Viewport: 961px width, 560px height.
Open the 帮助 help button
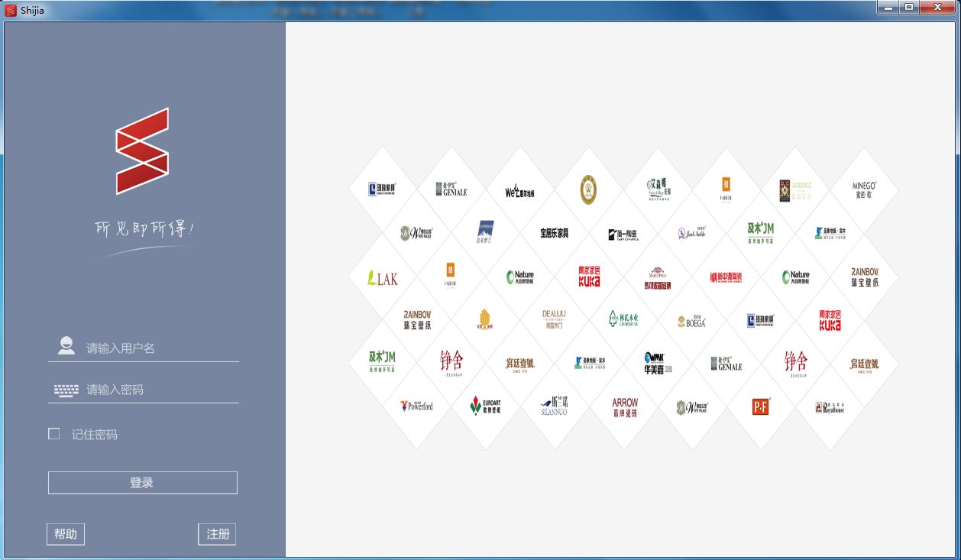coord(66,534)
